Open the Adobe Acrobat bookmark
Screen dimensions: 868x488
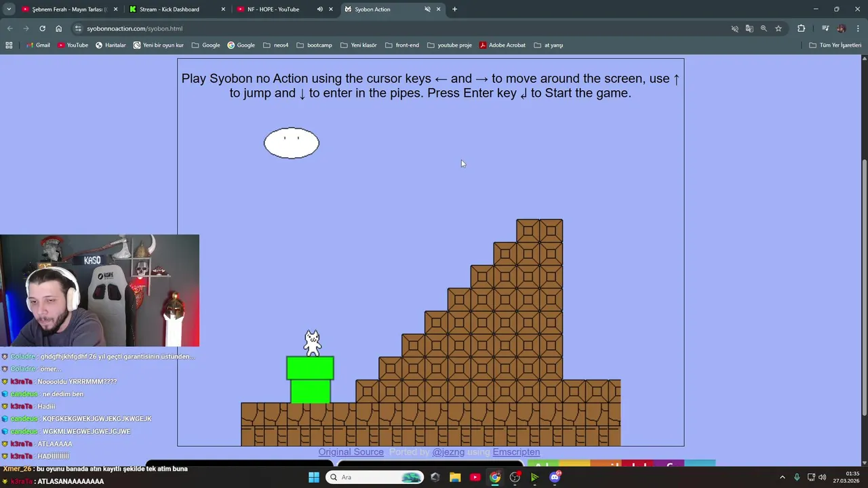pos(502,45)
